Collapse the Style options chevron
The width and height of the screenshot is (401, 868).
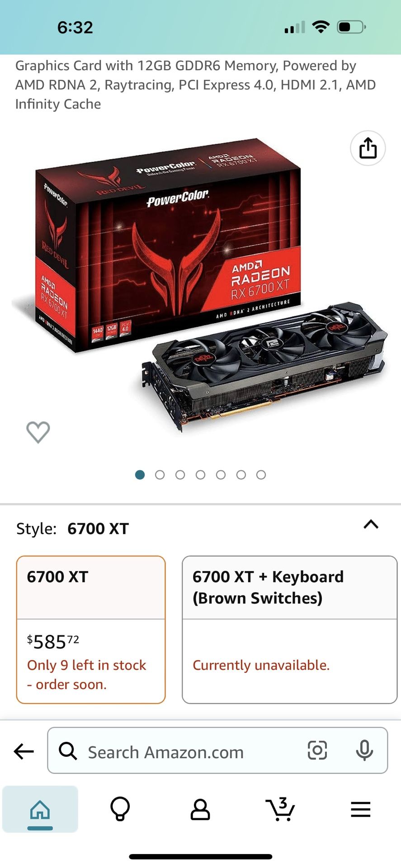pos(371,524)
